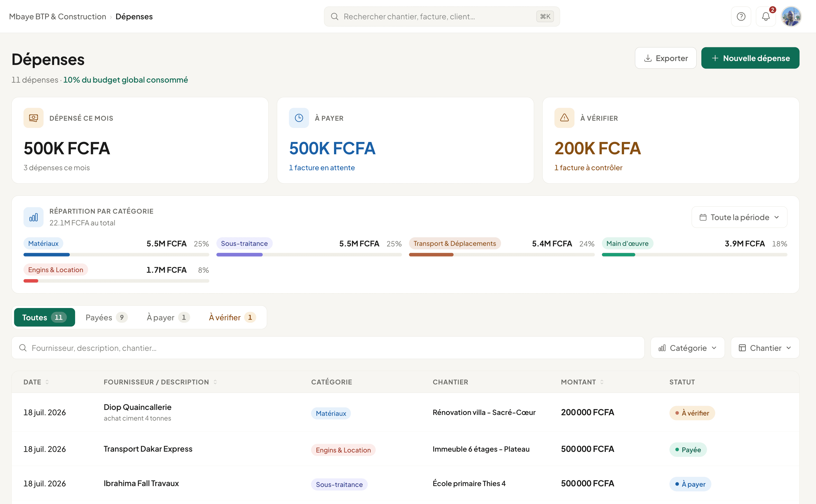Image resolution: width=816 pixels, height=504 pixels.
Task: Click the À vérifier warning triangle icon
Action: point(564,118)
